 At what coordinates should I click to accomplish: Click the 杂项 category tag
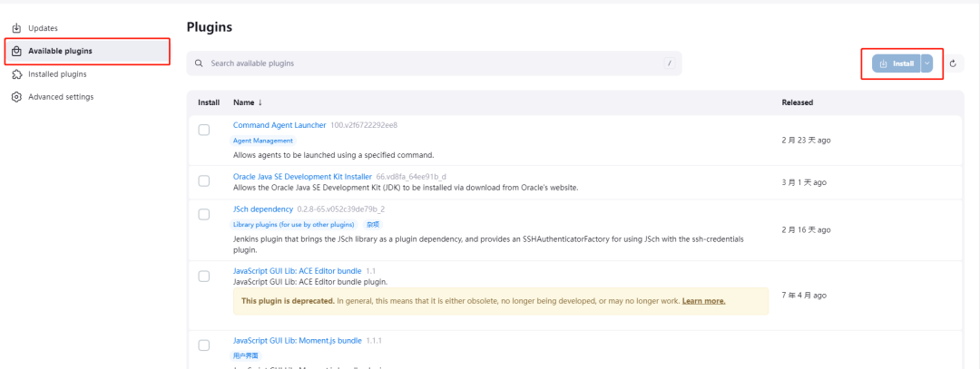(x=373, y=224)
